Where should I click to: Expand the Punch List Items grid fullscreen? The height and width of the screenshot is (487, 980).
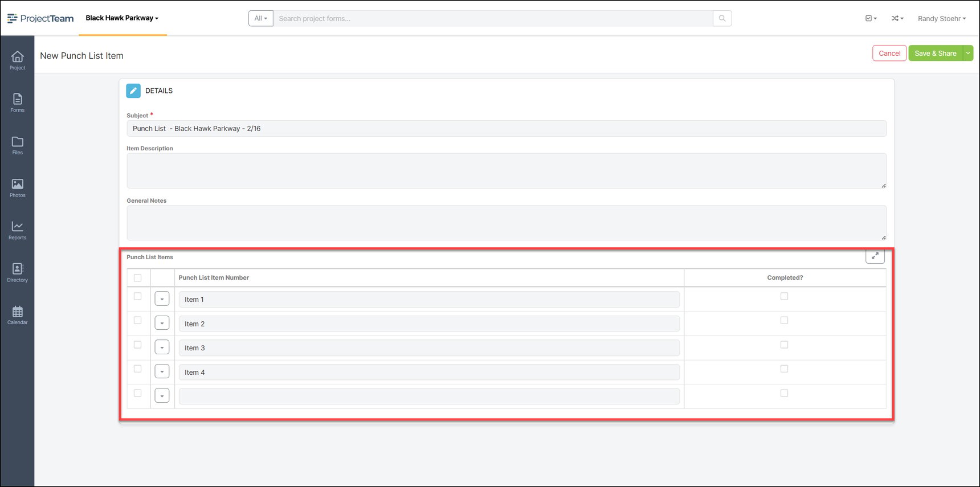(x=875, y=256)
